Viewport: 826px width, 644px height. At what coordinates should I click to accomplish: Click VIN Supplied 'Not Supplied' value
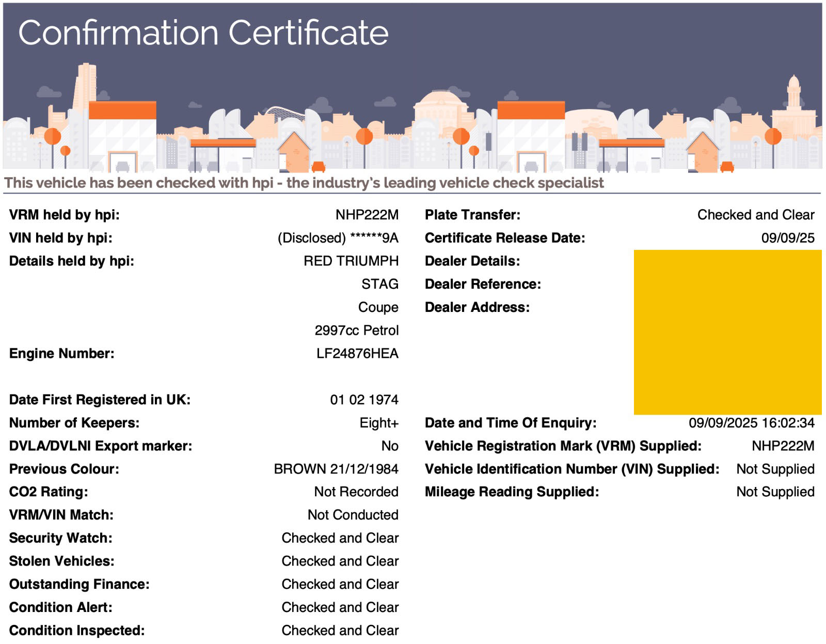point(775,469)
